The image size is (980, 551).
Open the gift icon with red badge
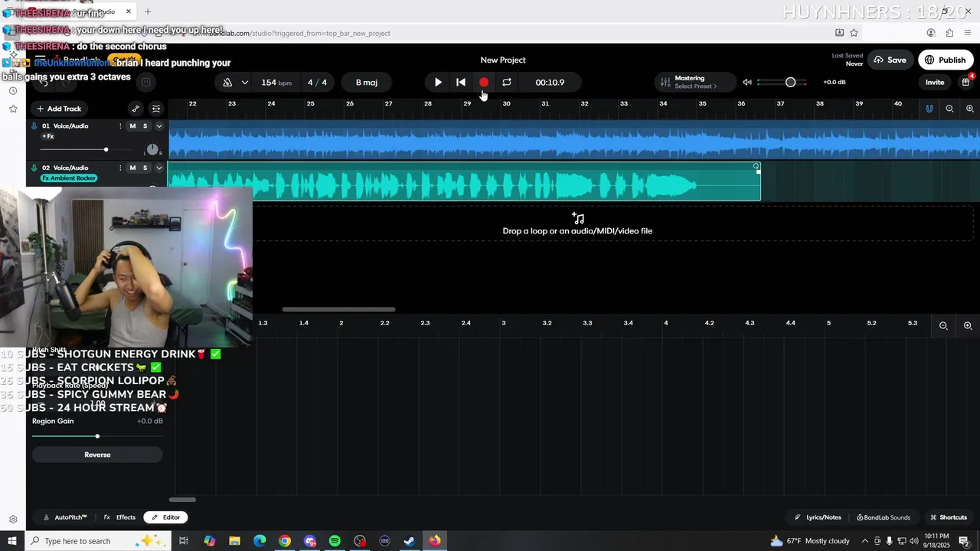click(966, 82)
